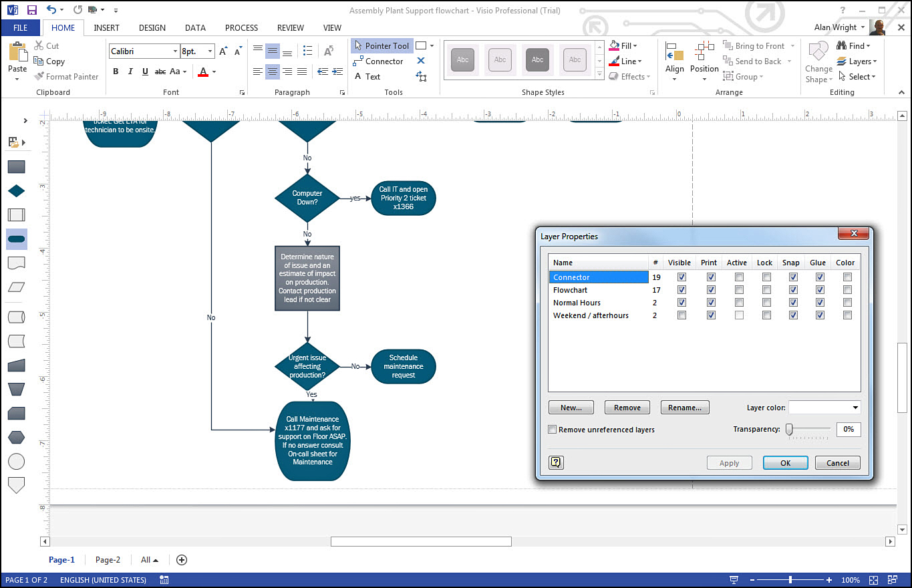Toggle Print checkbox for Flowchart layer
The height and width of the screenshot is (588, 912).
711,290
